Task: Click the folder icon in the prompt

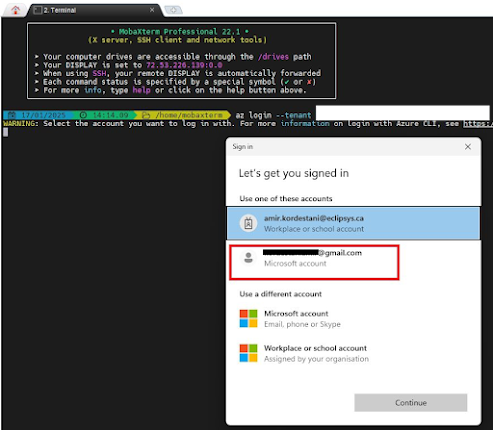Action: pyautogui.click(x=146, y=115)
